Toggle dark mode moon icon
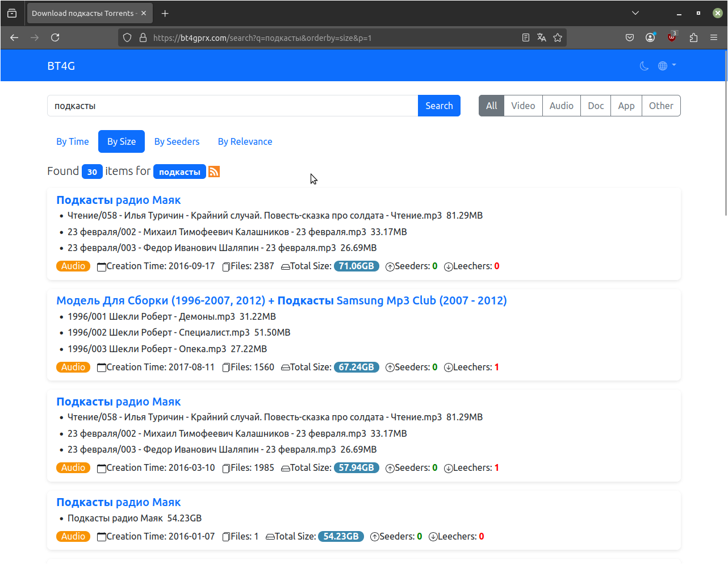Image resolution: width=728 pixels, height=564 pixels. click(644, 66)
